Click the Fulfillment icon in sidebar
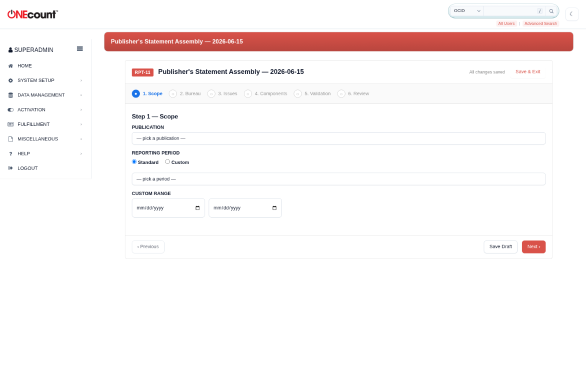 [10, 124]
